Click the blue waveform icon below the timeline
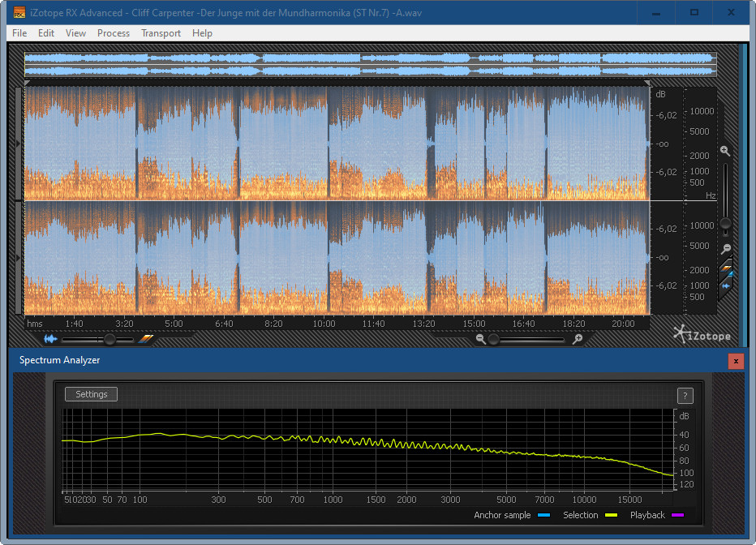This screenshot has height=545, width=756. tap(51, 339)
